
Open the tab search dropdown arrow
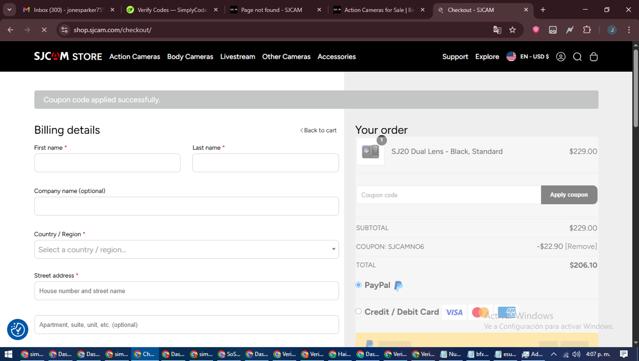click(9, 10)
